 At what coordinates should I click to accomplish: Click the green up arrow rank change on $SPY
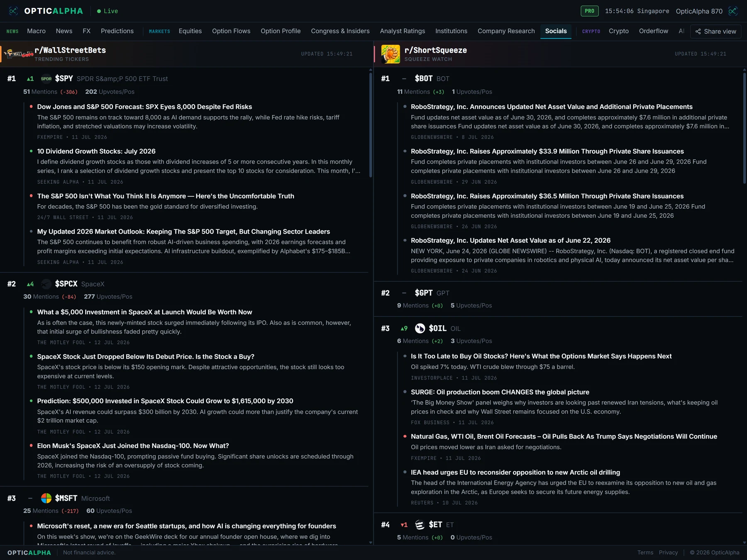click(30, 79)
